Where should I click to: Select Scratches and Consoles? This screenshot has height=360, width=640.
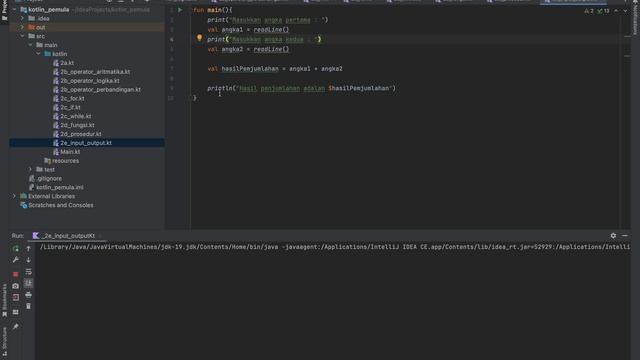60,205
